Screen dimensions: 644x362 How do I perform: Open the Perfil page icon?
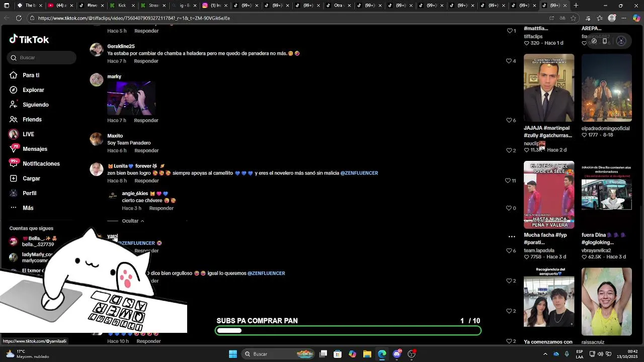[14, 193]
